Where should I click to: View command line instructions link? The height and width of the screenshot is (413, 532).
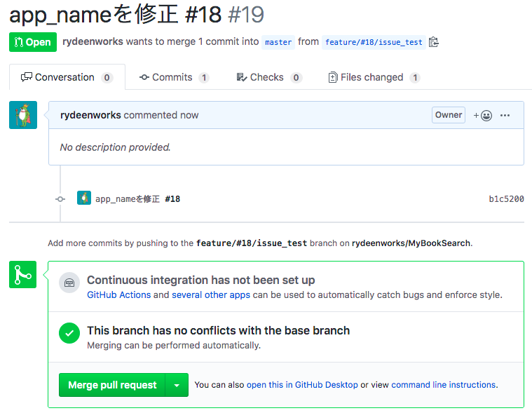click(444, 384)
